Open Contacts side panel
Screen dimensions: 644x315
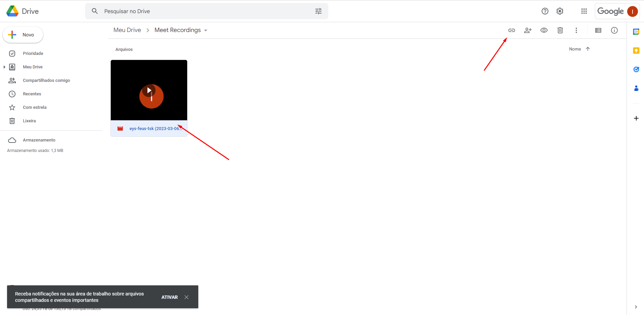(x=636, y=88)
